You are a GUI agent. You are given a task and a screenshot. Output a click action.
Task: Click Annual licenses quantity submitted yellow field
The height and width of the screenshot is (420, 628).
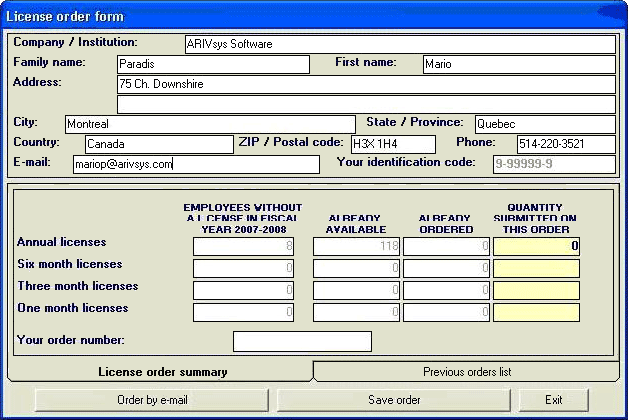536,246
